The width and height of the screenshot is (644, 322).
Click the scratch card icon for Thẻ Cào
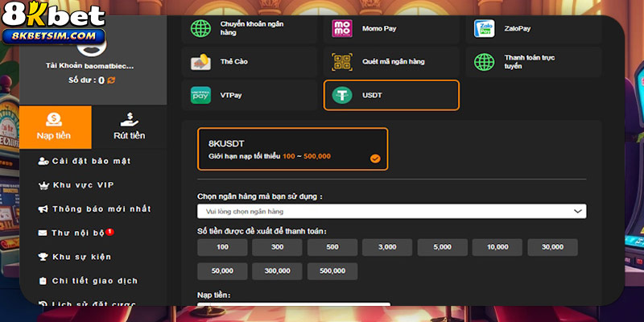200,62
